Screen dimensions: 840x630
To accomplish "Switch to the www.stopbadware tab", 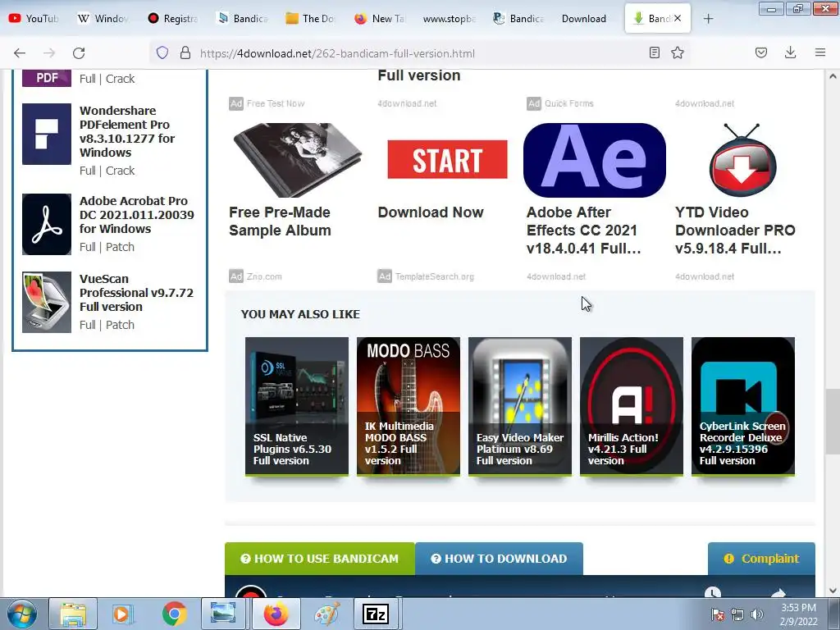I will 449,18.
